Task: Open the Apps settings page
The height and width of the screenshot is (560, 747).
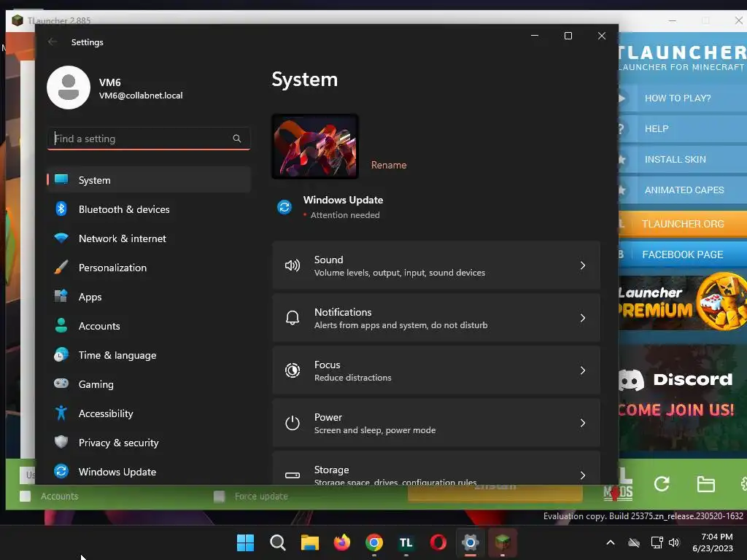Action: click(x=149, y=297)
